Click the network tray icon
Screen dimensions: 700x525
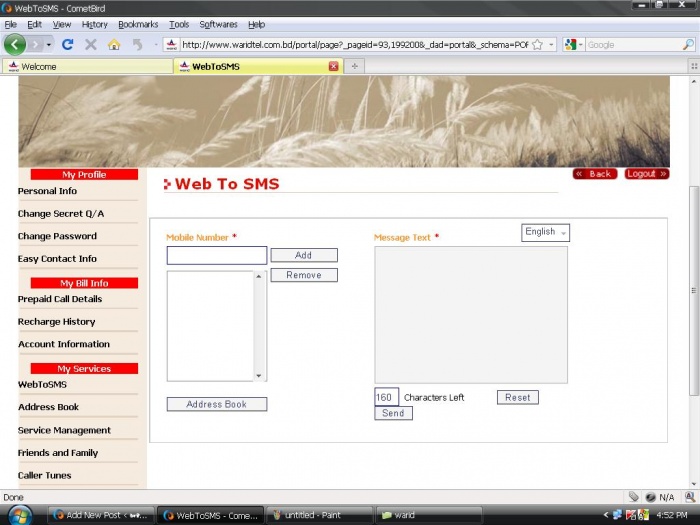point(617,515)
